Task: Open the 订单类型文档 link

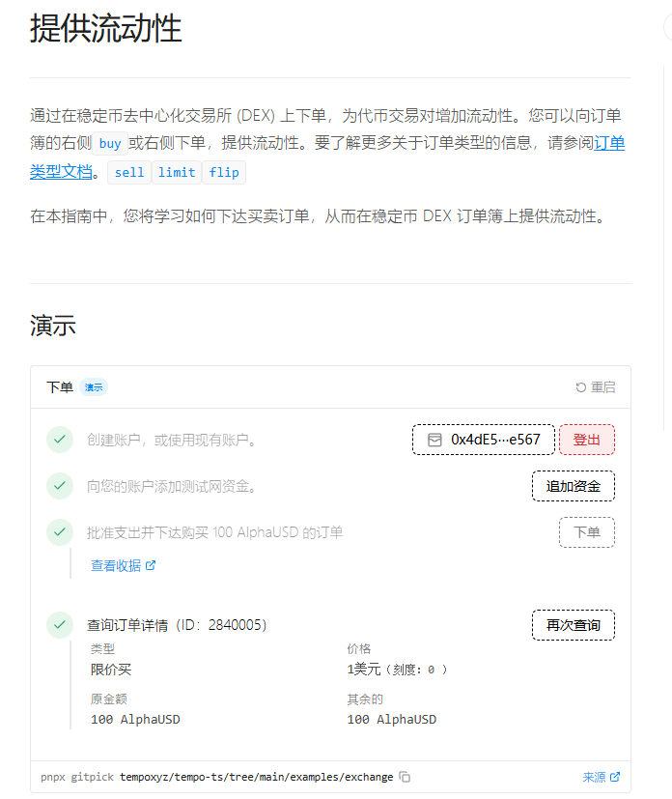Action: pos(609,144)
